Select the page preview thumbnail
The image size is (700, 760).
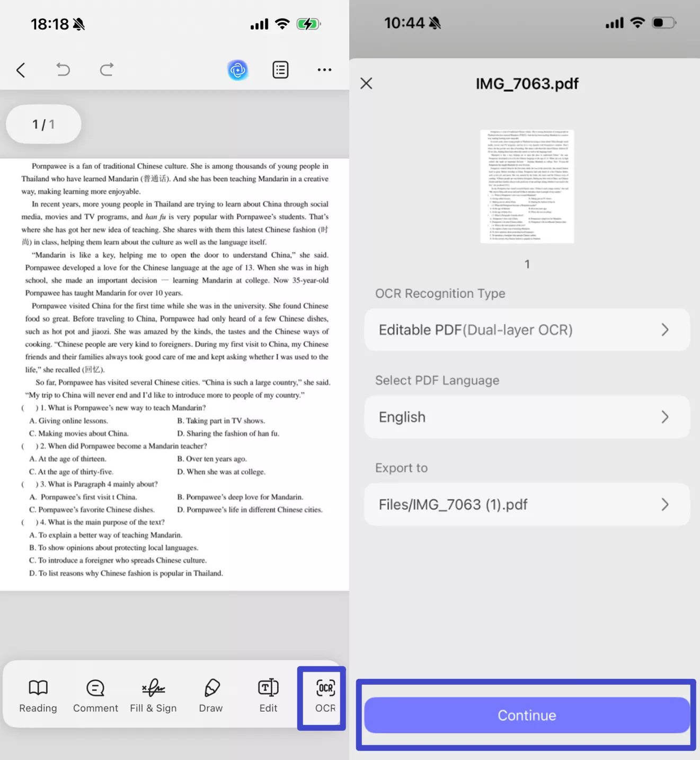(527, 186)
